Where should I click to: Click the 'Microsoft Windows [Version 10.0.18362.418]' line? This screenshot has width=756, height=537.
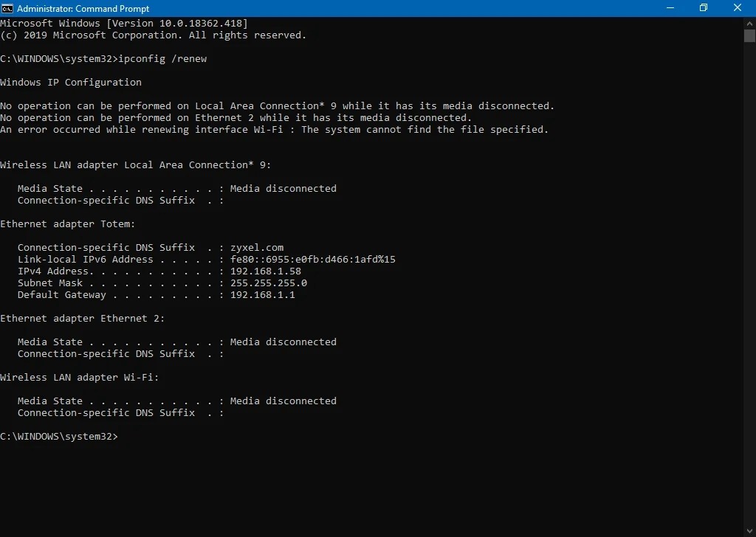pyautogui.click(x=124, y=23)
